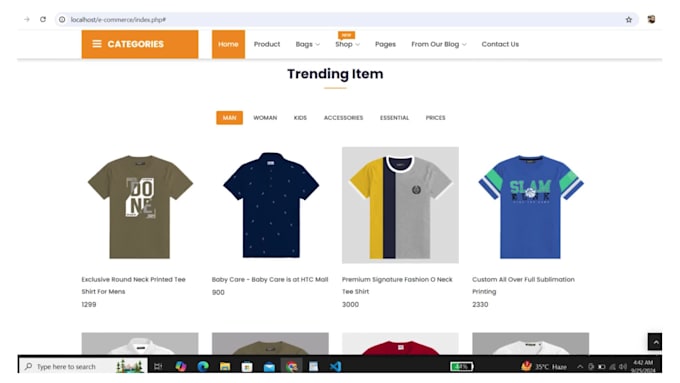Screen dimensions: 680x383
Task: Open the Contact Us nav link
Action: point(500,44)
